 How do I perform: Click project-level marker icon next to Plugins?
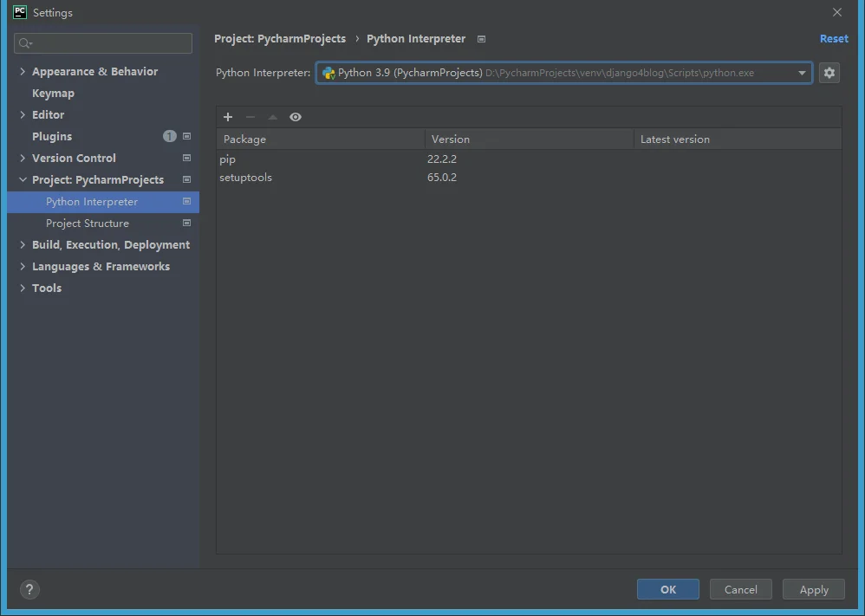pyautogui.click(x=186, y=136)
